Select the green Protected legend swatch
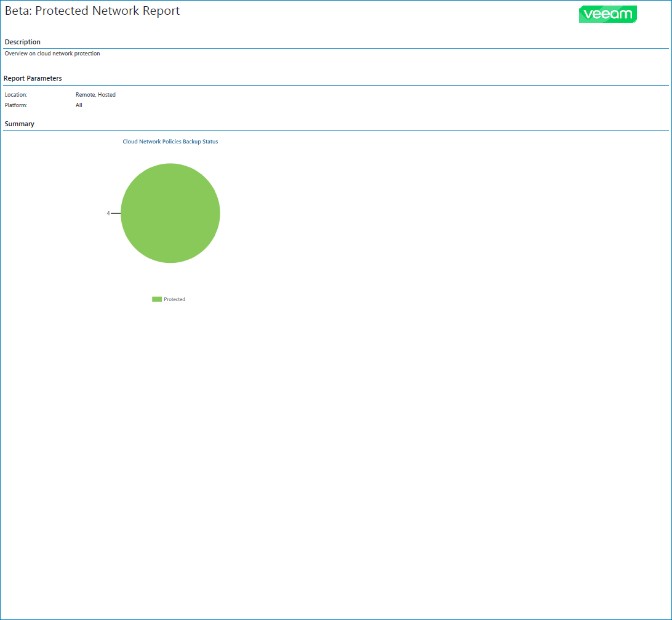 [x=157, y=299]
